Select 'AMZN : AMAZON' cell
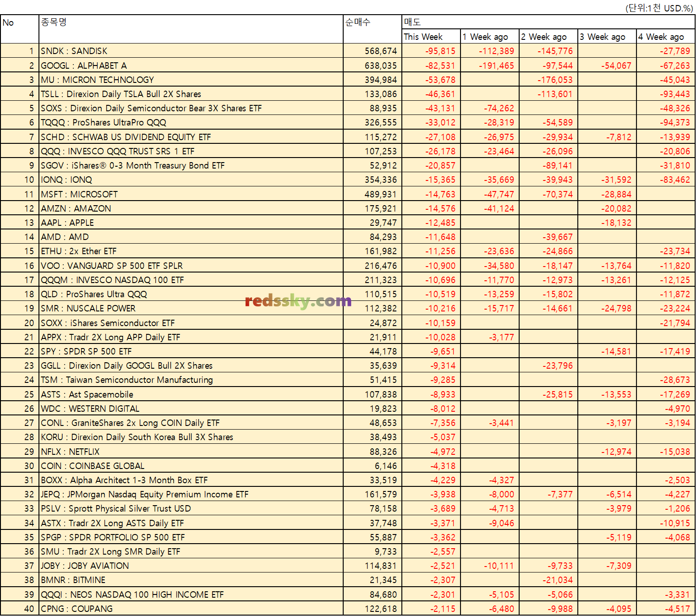Image resolution: width=696 pixels, height=616 pixels. point(191,208)
